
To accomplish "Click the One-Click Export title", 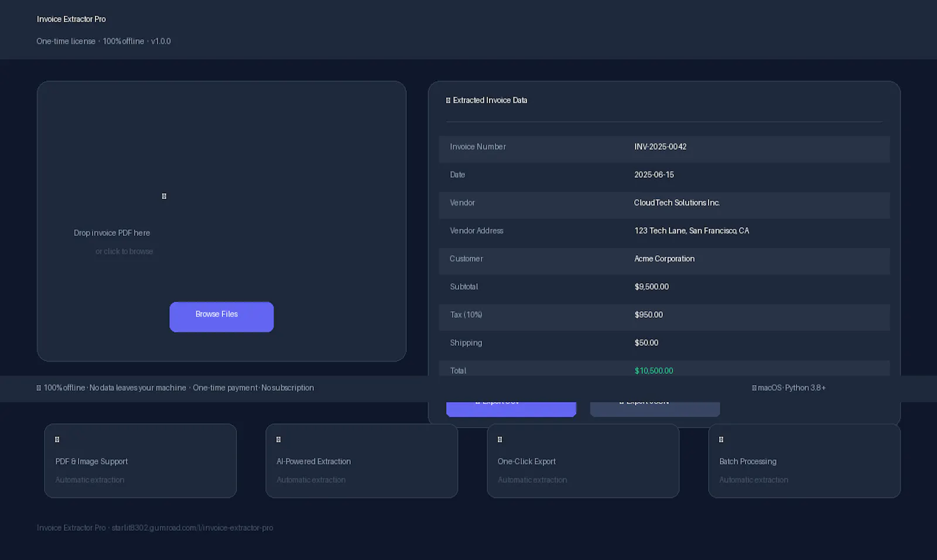I will (x=526, y=462).
